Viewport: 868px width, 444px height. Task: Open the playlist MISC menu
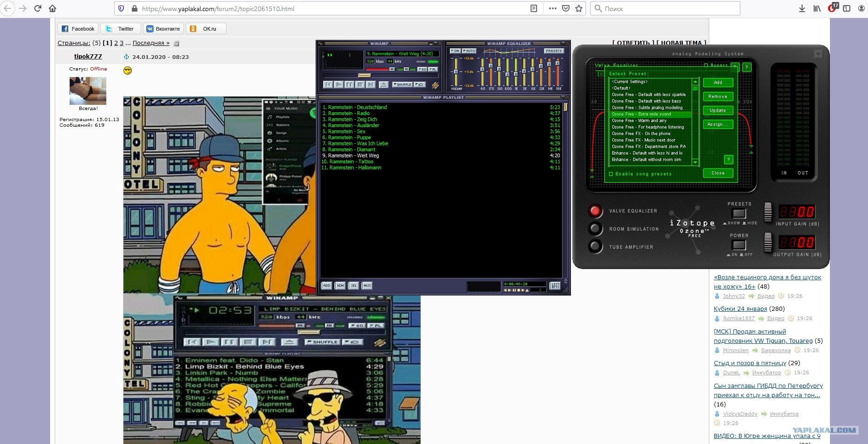coord(367,286)
